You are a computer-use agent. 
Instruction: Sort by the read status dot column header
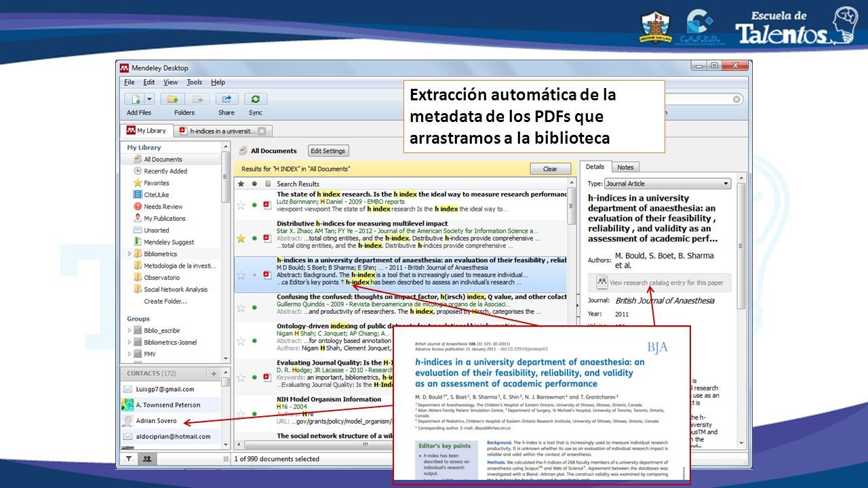coord(254,184)
